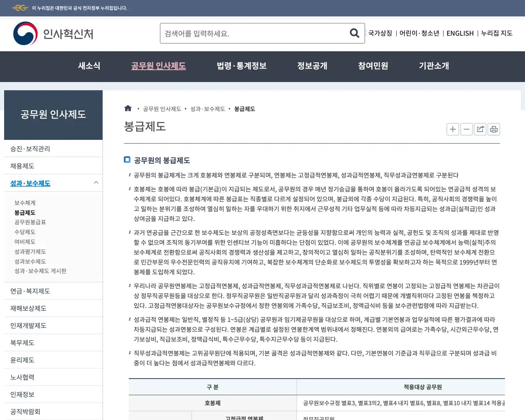Click the 인사혁신처 logo
The height and width of the screenshot is (420, 525).
(x=53, y=34)
